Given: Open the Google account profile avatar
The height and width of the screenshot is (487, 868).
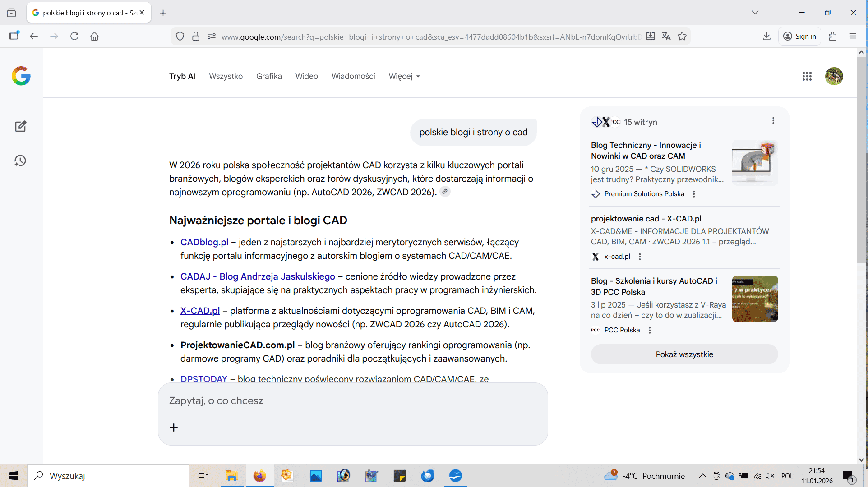Looking at the screenshot, I should pos(834,76).
